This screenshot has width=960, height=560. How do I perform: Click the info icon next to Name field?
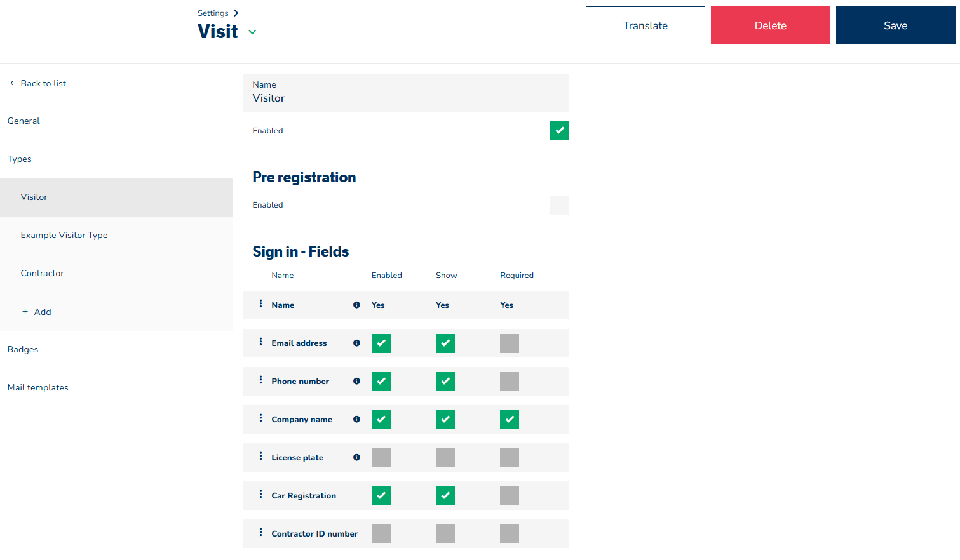coord(356,305)
